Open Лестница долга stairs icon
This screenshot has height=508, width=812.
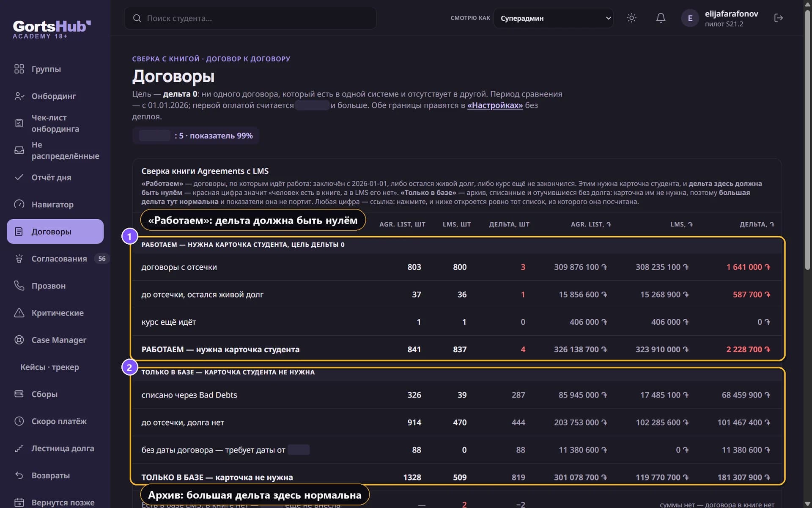tap(19, 448)
